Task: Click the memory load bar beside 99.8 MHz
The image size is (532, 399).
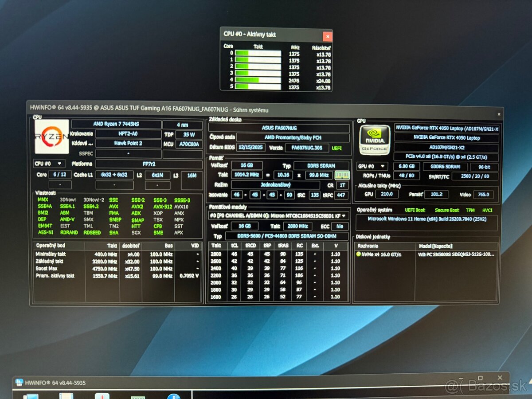Action: 342,175
